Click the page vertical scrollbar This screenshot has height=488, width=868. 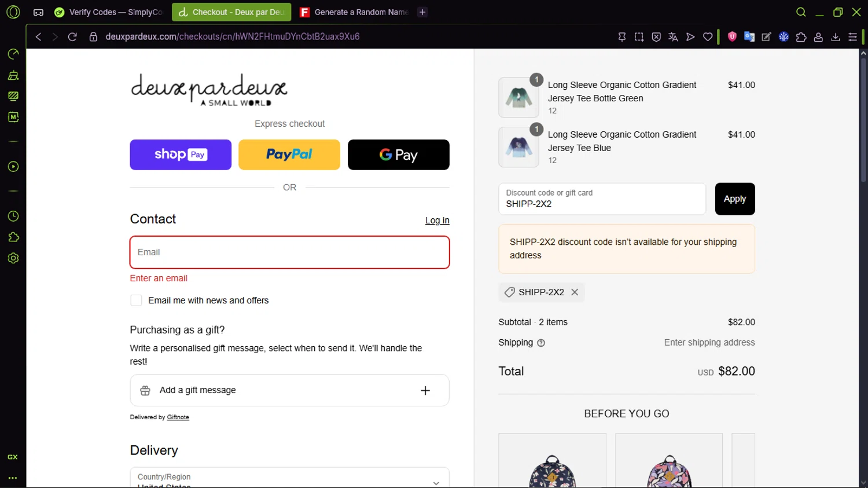(x=863, y=120)
